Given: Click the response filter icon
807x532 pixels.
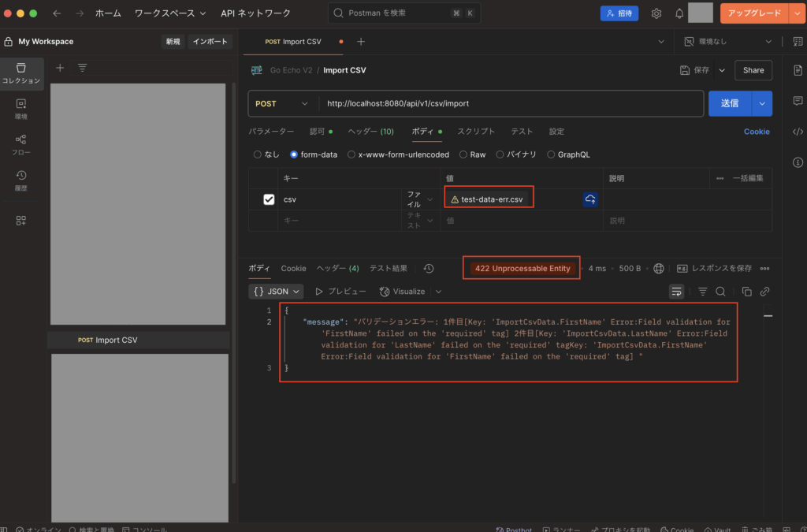Looking at the screenshot, I should click(x=702, y=292).
